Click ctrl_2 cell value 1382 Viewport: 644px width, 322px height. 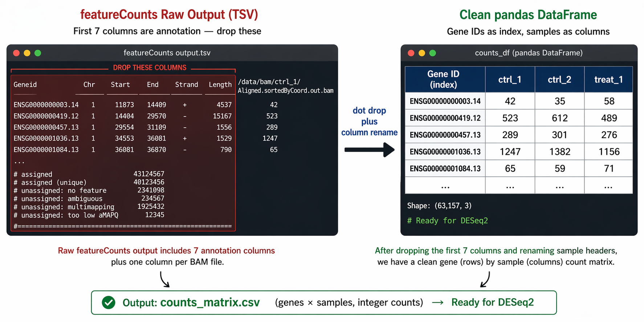point(560,152)
